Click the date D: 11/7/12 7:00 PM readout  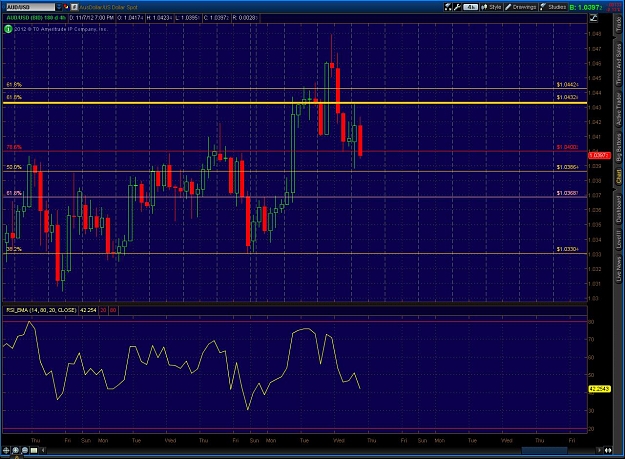[92, 18]
